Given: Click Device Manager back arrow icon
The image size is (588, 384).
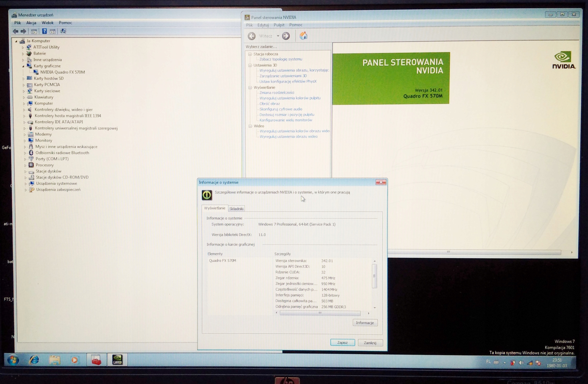Looking at the screenshot, I should tap(15, 31).
